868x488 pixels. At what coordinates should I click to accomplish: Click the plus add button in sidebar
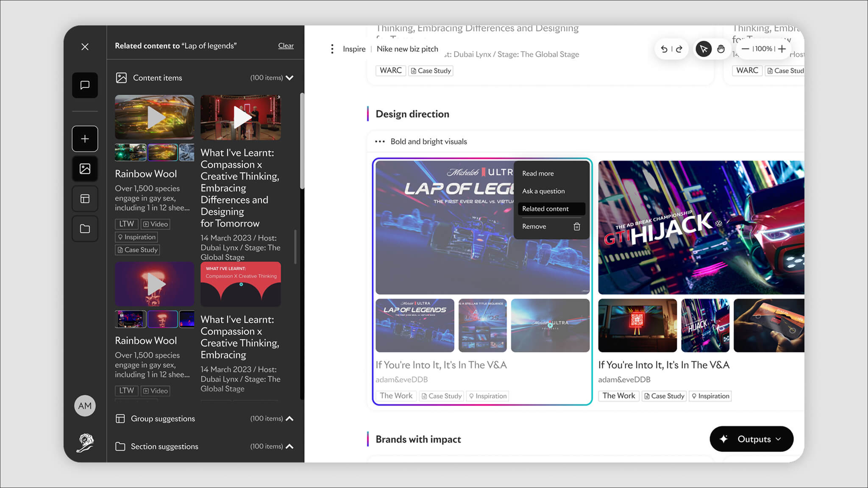[85, 139]
